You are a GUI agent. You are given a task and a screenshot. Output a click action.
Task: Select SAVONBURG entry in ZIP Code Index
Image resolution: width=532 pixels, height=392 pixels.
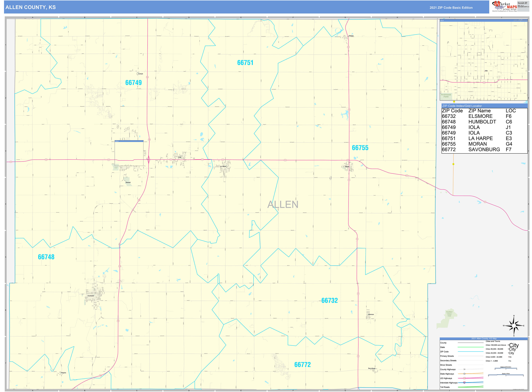[484, 149]
